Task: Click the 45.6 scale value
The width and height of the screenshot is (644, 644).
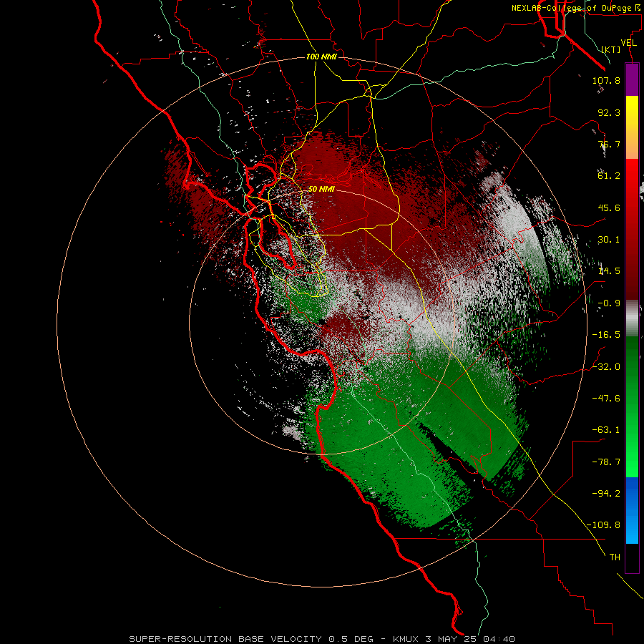Action: pos(609,208)
